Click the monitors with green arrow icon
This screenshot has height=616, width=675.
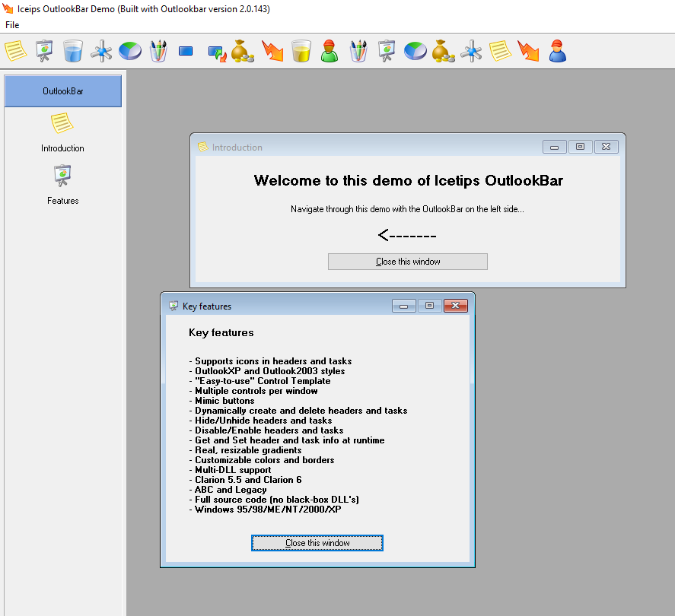[215, 52]
